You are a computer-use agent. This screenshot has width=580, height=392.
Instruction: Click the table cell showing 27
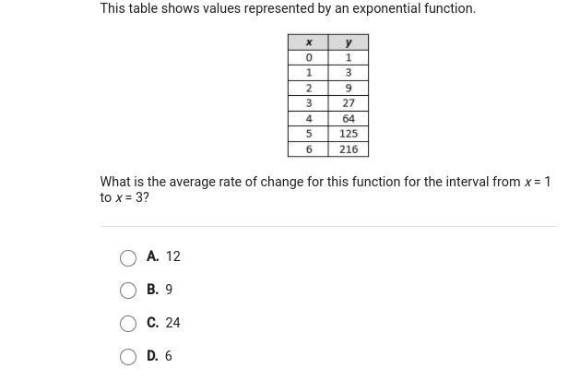coord(349,103)
